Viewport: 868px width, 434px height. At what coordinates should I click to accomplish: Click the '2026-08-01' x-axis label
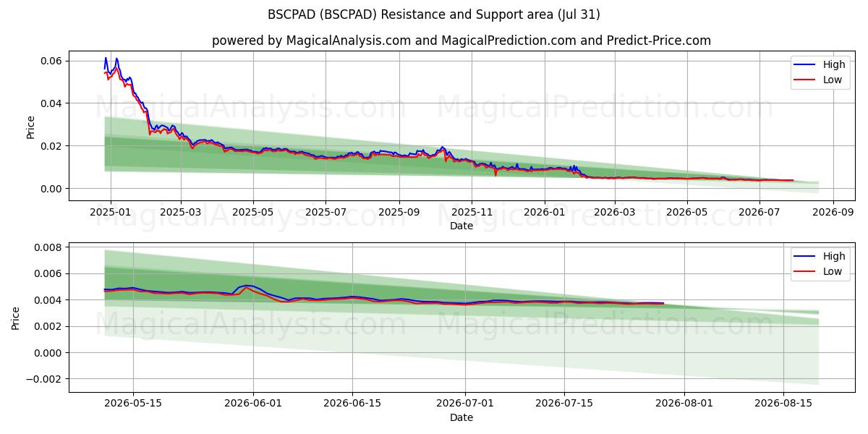tap(685, 404)
